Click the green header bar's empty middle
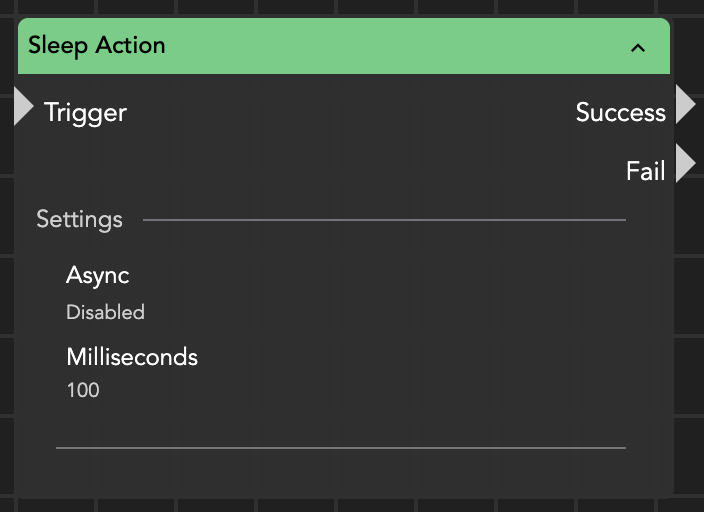Viewport: 704px width, 512px height. (x=380, y=46)
